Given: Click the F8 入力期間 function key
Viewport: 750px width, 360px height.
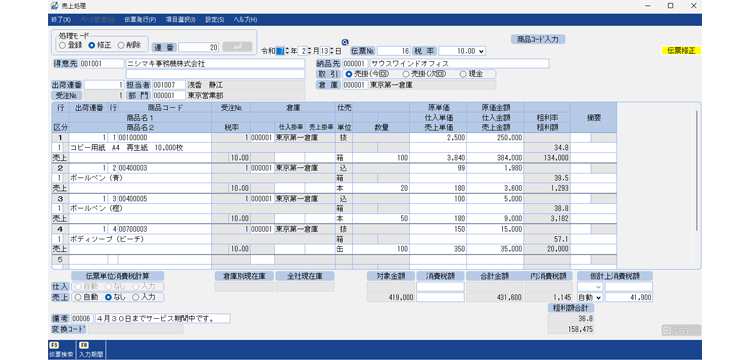Looking at the screenshot, I should point(90,349).
